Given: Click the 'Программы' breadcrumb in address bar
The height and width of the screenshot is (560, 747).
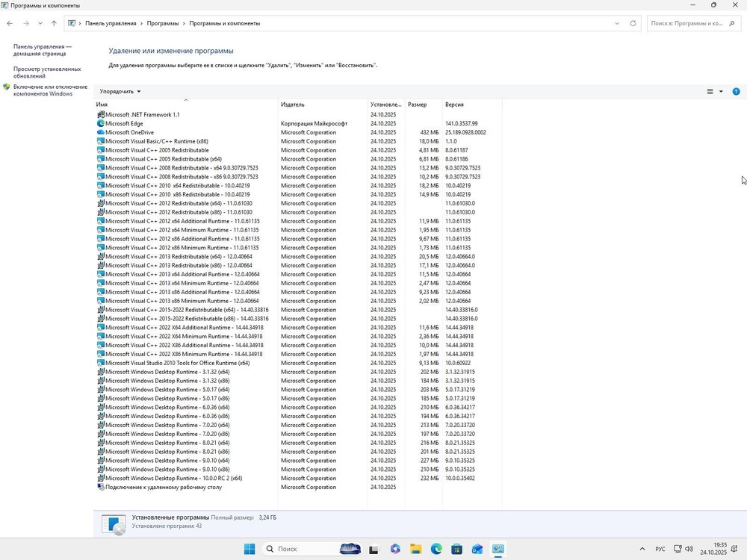Looking at the screenshot, I should (x=162, y=23).
